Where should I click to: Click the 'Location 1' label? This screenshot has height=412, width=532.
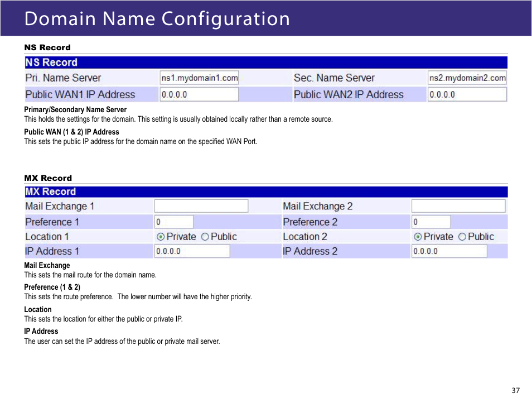[x=47, y=237]
